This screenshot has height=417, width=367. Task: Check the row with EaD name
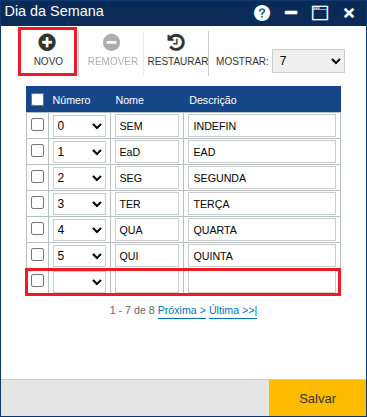click(37, 151)
